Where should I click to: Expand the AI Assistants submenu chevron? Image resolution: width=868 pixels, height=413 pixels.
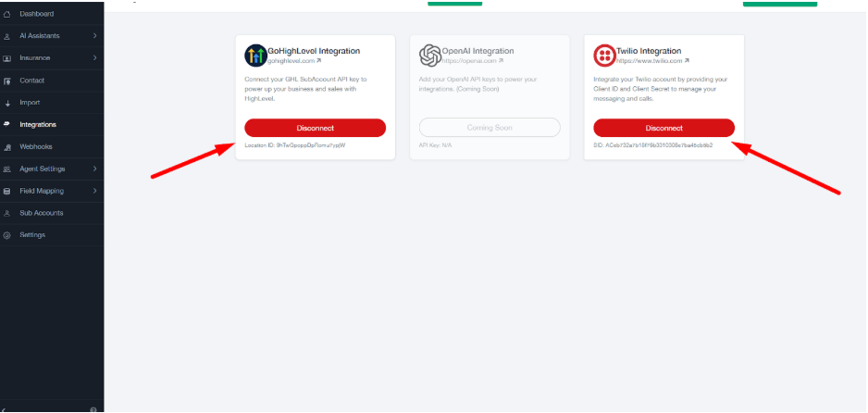(95, 36)
